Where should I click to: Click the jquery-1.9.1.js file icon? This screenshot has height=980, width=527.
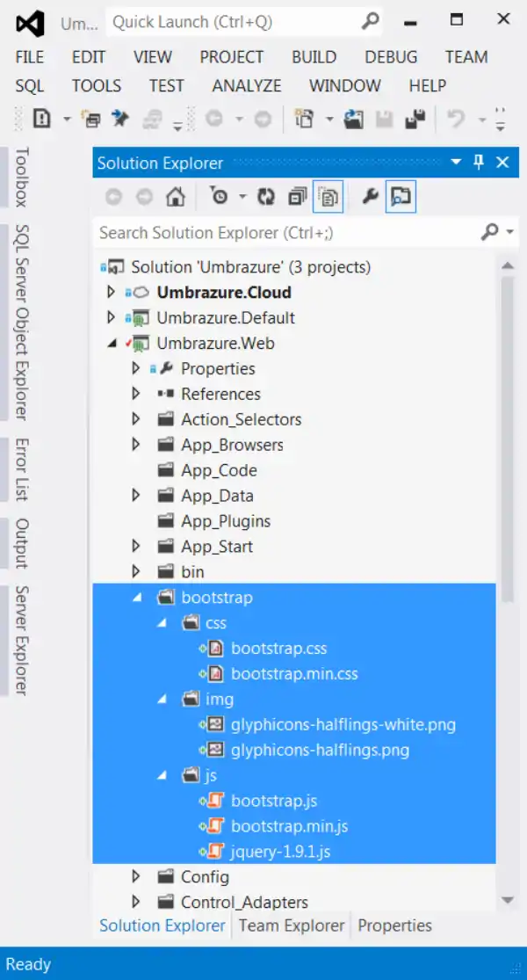[215, 852]
